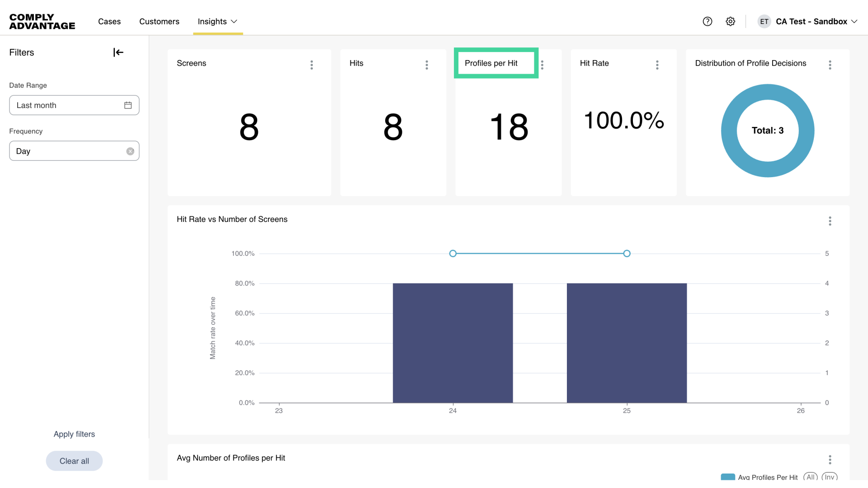This screenshot has width=868, height=488.
Task: Open the settings gear icon
Action: point(731,21)
